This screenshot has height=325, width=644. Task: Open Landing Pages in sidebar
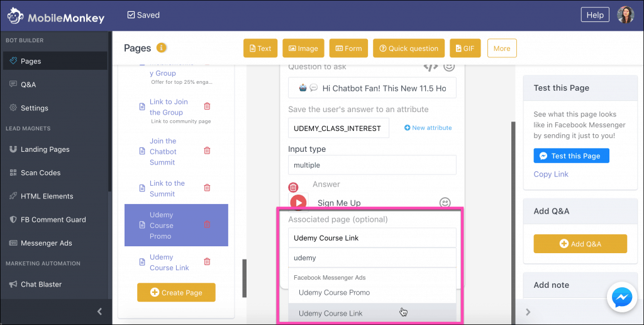(x=55, y=149)
